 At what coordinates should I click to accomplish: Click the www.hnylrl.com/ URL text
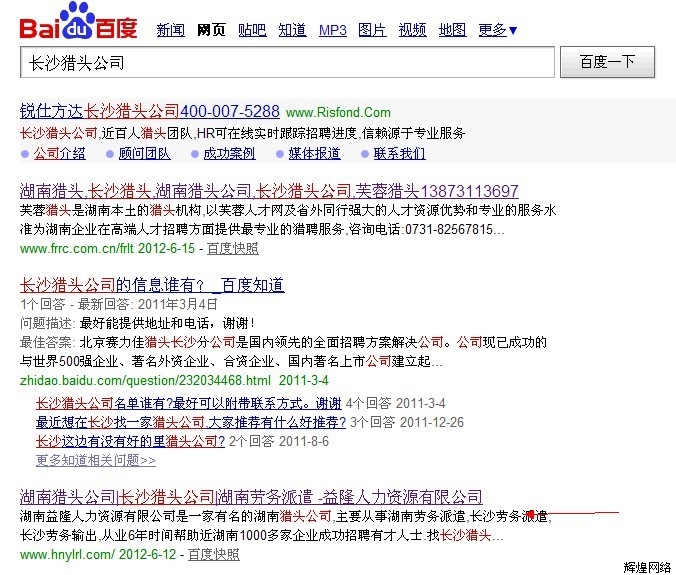[67, 554]
